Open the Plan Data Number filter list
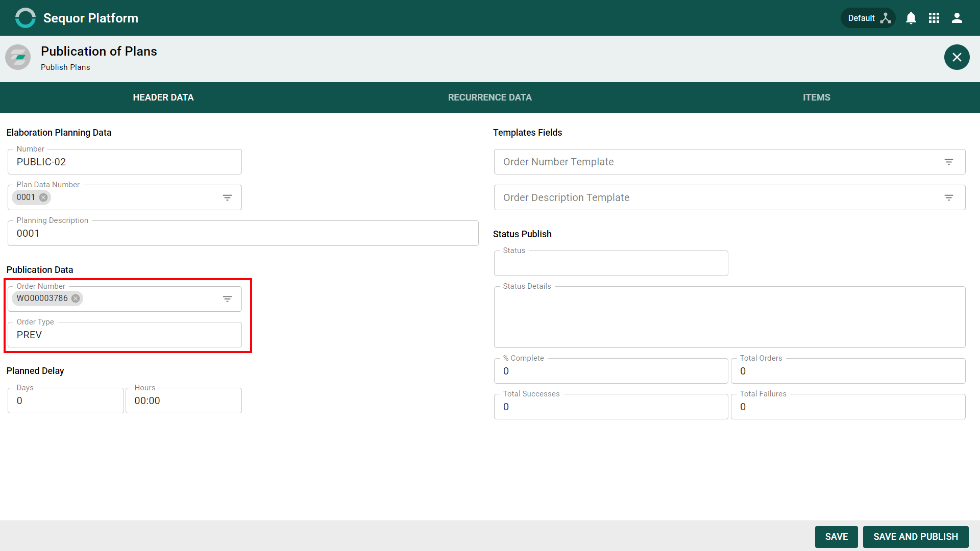The width and height of the screenshot is (980, 551). point(228,197)
